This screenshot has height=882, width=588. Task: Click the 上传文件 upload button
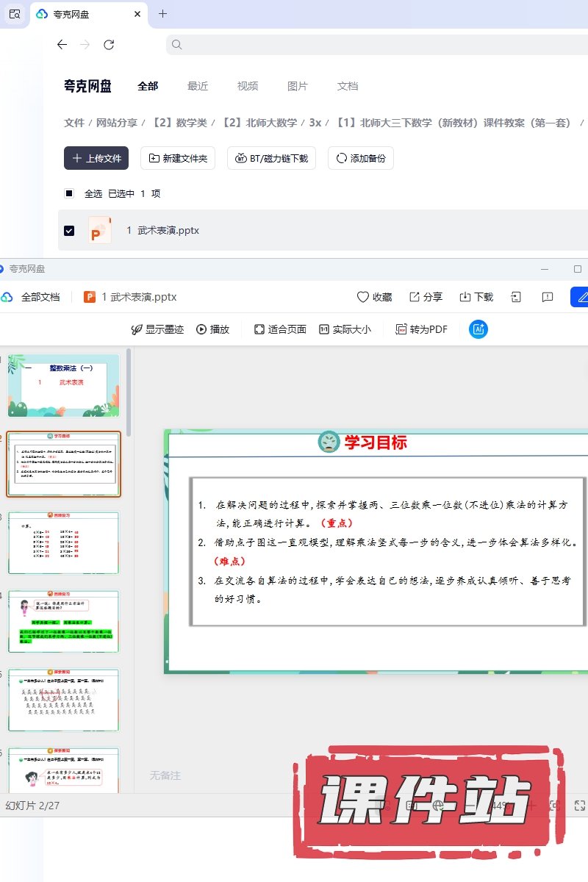coord(96,158)
